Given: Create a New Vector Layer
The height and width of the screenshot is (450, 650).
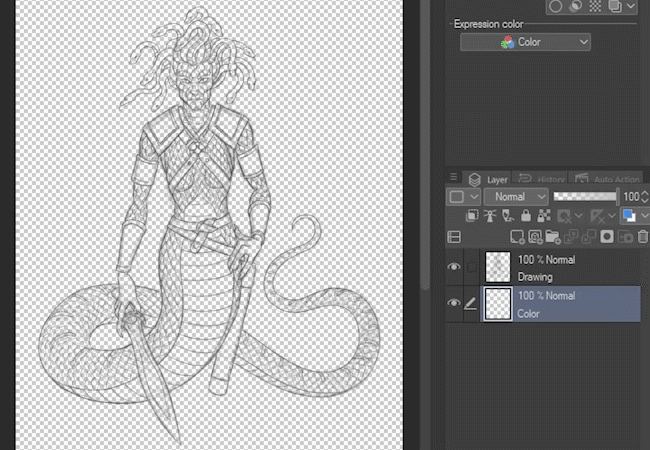Looking at the screenshot, I should (535, 237).
